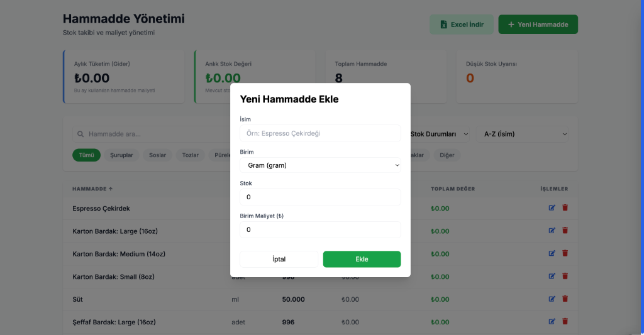Expand the Stok Durumları filter dropdown

point(440,134)
